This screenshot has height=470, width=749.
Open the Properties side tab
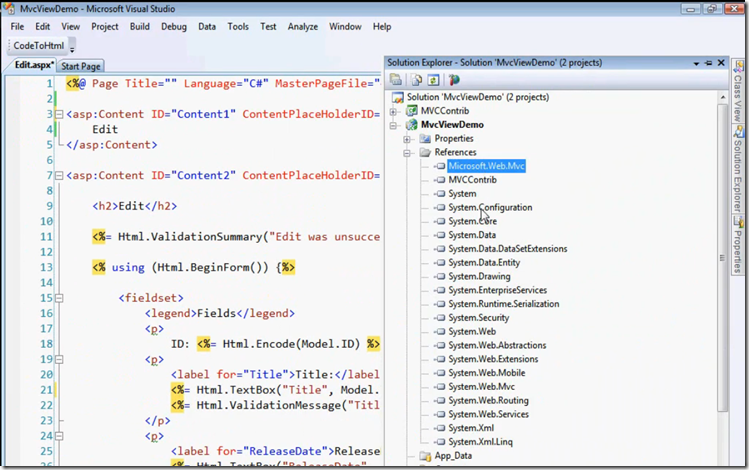click(738, 245)
